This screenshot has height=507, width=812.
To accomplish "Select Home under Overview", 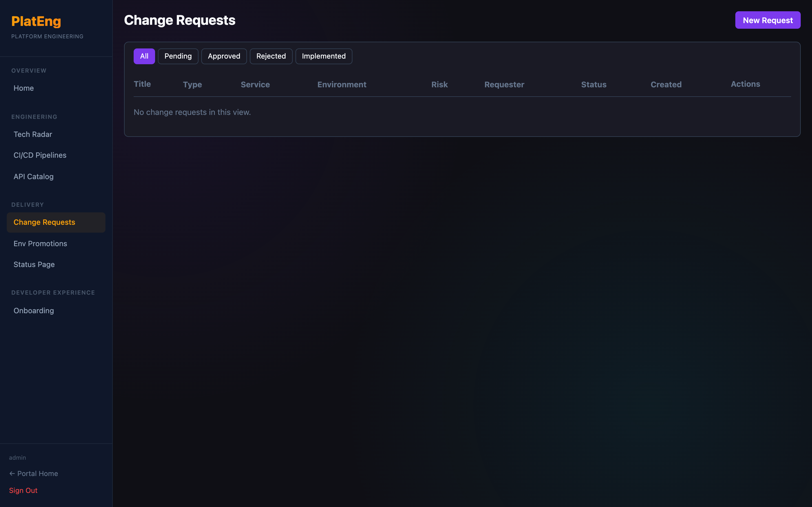I will pos(23,88).
